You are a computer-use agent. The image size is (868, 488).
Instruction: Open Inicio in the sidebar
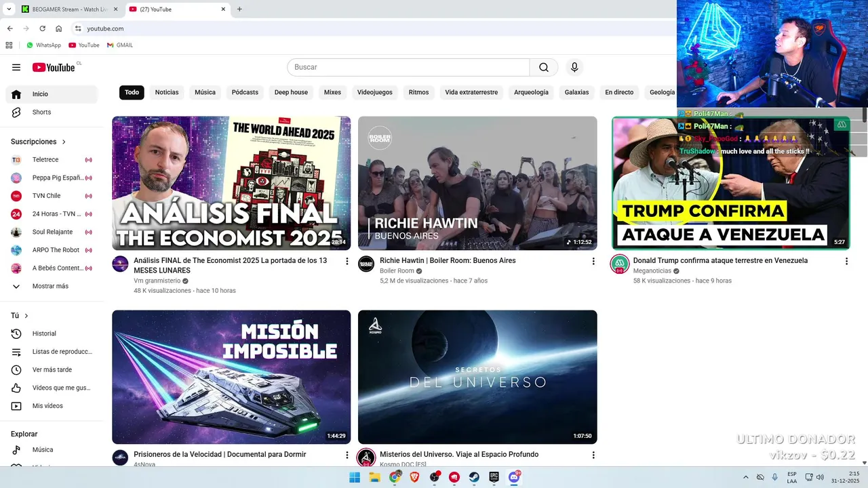coord(52,94)
